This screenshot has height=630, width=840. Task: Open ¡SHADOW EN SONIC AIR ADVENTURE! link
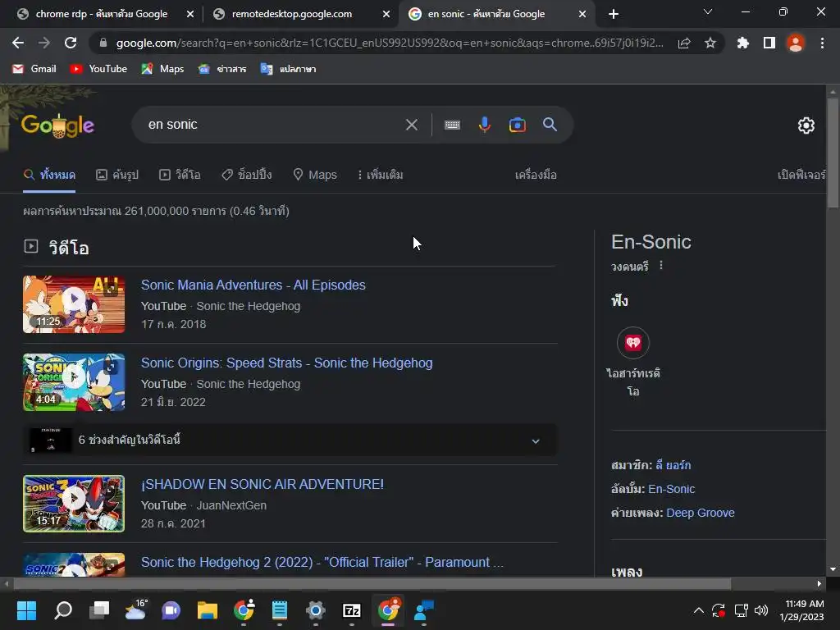pos(262,484)
